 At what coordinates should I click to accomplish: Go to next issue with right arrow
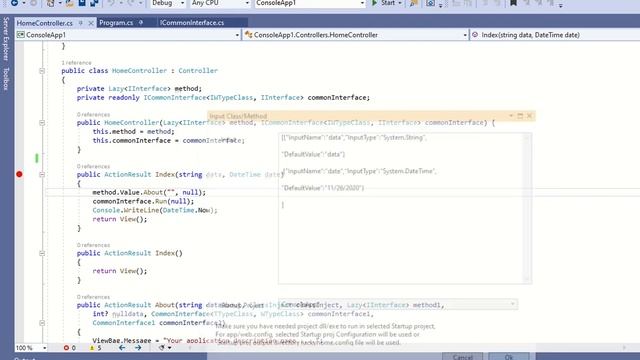[138, 348]
